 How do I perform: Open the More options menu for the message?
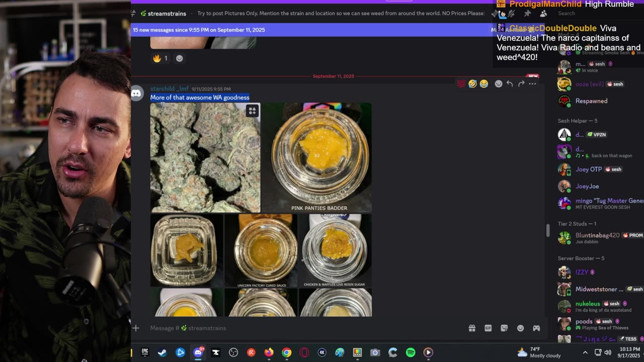pos(532,83)
